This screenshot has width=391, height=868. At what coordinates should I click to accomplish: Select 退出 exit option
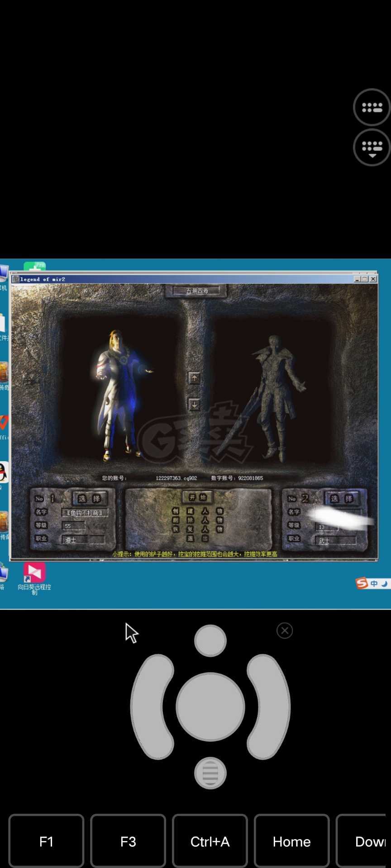click(198, 538)
